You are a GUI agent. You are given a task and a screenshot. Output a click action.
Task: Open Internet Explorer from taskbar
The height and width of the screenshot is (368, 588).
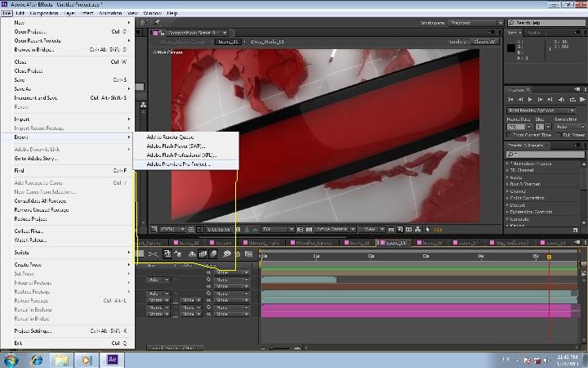37,360
